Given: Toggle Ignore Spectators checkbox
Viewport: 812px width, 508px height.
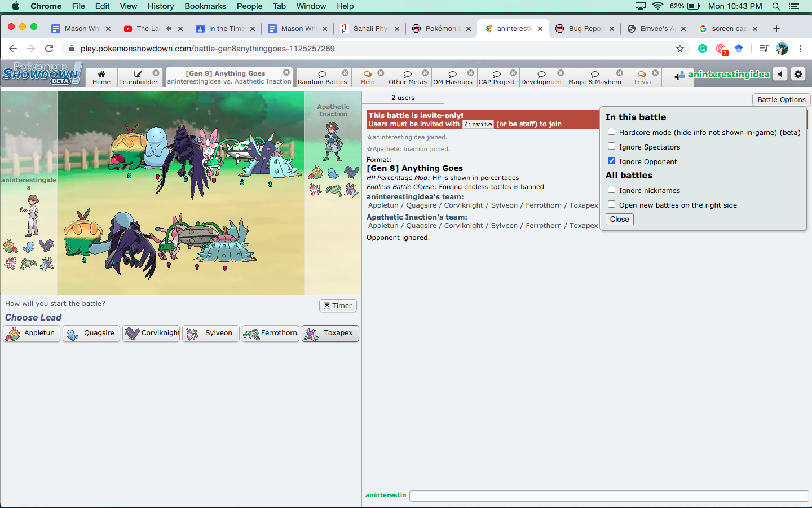Looking at the screenshot, I should pos(611,146).
